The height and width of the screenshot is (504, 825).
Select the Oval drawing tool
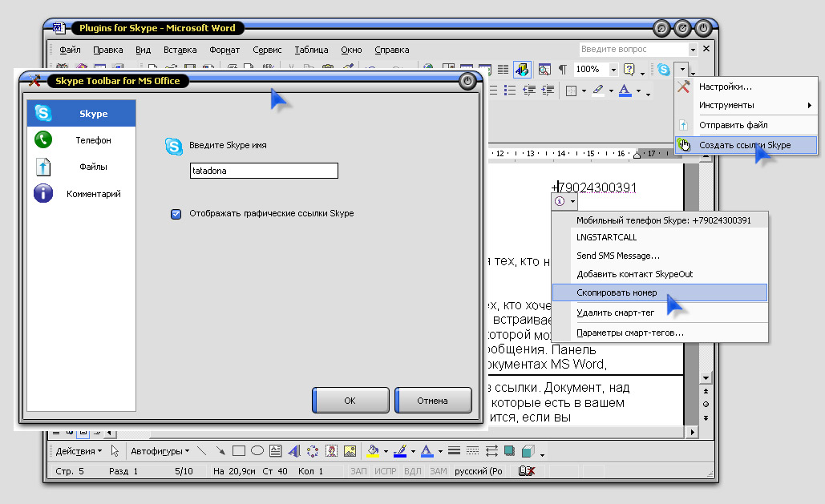point(257,451)
